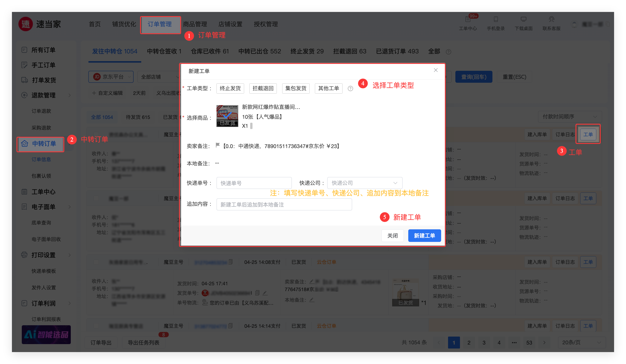Select the 终止发货 work order type
626x364 pixels.
(x=230, y=88)
